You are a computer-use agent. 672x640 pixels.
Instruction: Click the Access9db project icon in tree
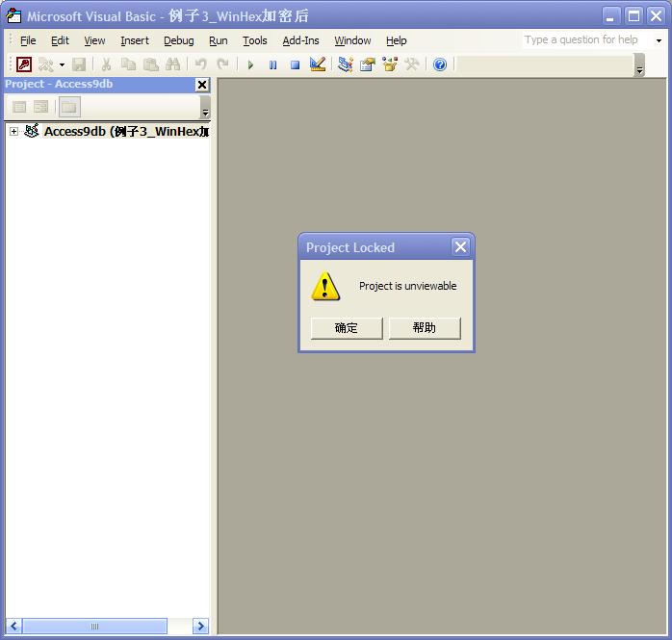31,131
